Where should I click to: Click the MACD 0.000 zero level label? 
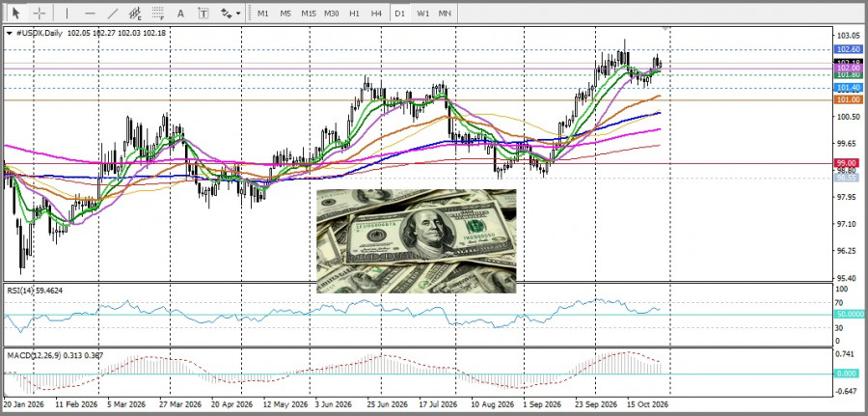point(848,374)
